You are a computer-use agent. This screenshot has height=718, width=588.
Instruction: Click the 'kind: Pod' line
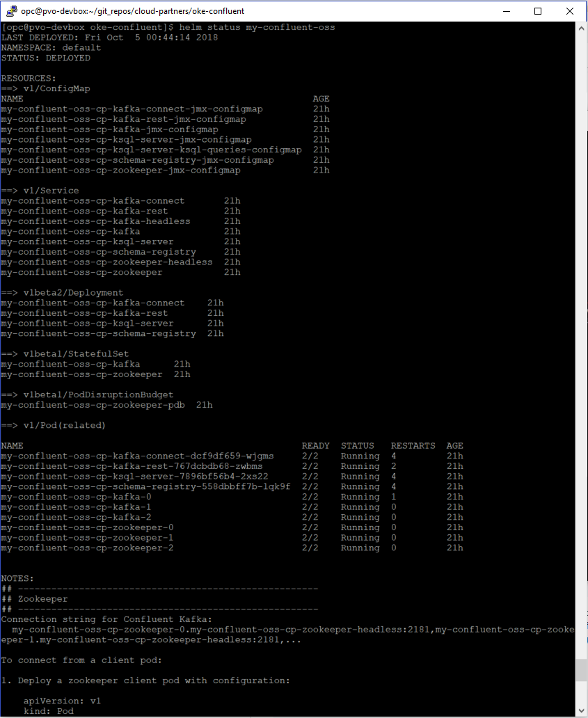coord(49,711)
